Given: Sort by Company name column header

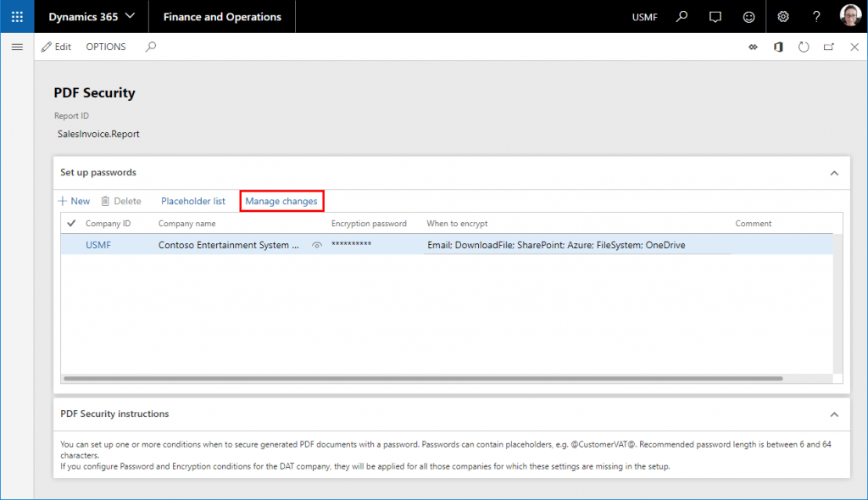Looking at the screenshot, I should pos(187,224).
